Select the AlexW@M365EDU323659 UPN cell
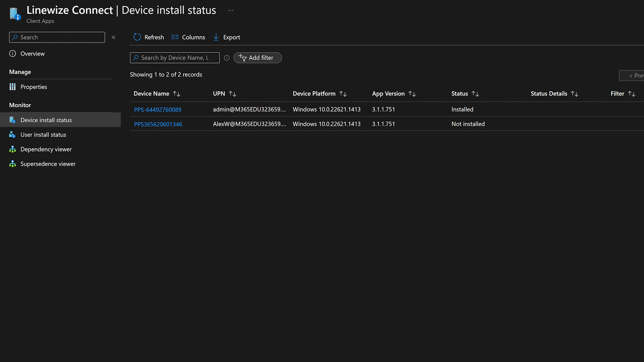Image resolution: width=644 pixels, height=362 pixels. coord(249,124)
